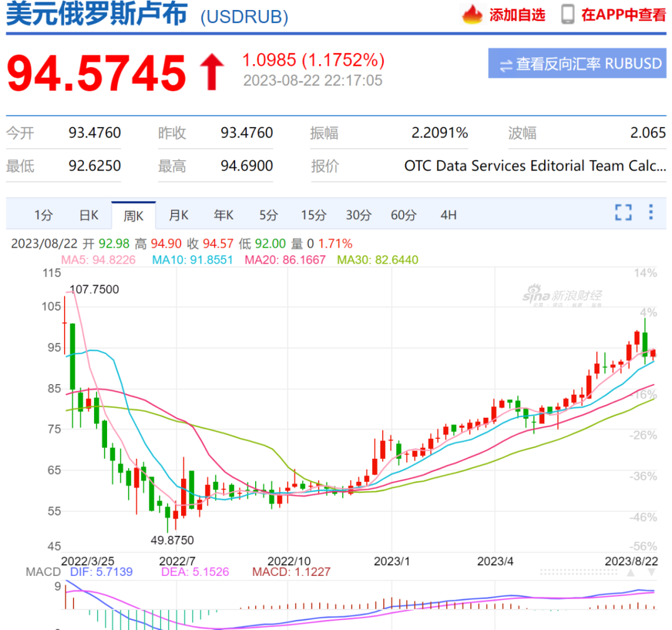Click the dotted drag handle above MACD
672x630 pixels.
point(579,572)
